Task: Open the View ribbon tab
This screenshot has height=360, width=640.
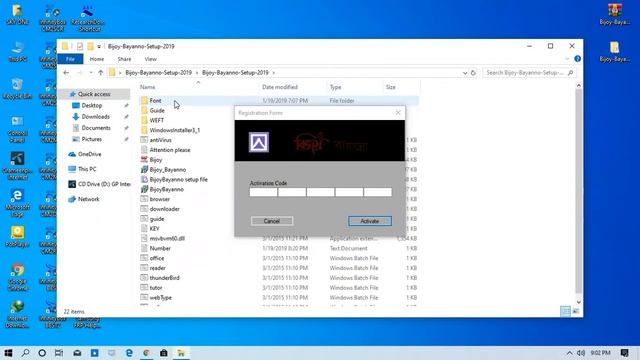Action: pos(150,59)
